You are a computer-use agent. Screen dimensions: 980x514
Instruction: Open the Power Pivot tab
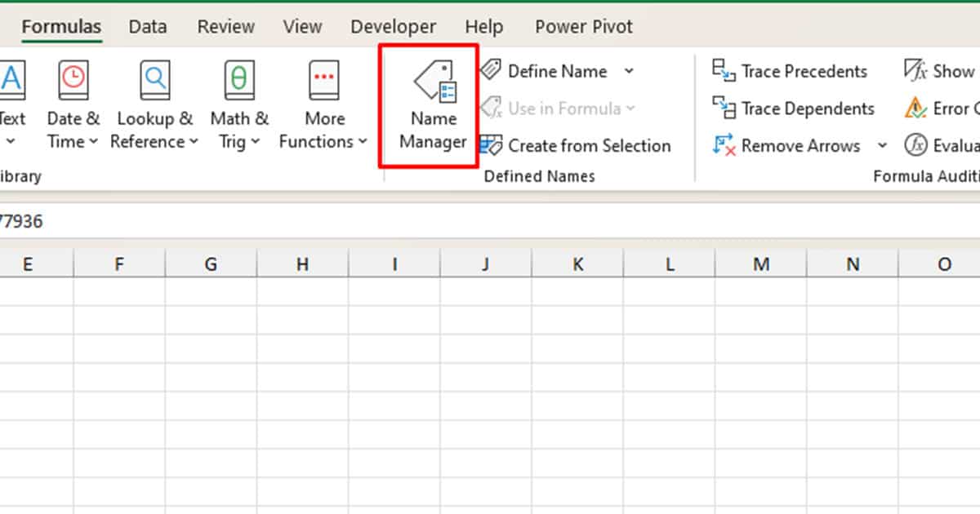[583, 26]
